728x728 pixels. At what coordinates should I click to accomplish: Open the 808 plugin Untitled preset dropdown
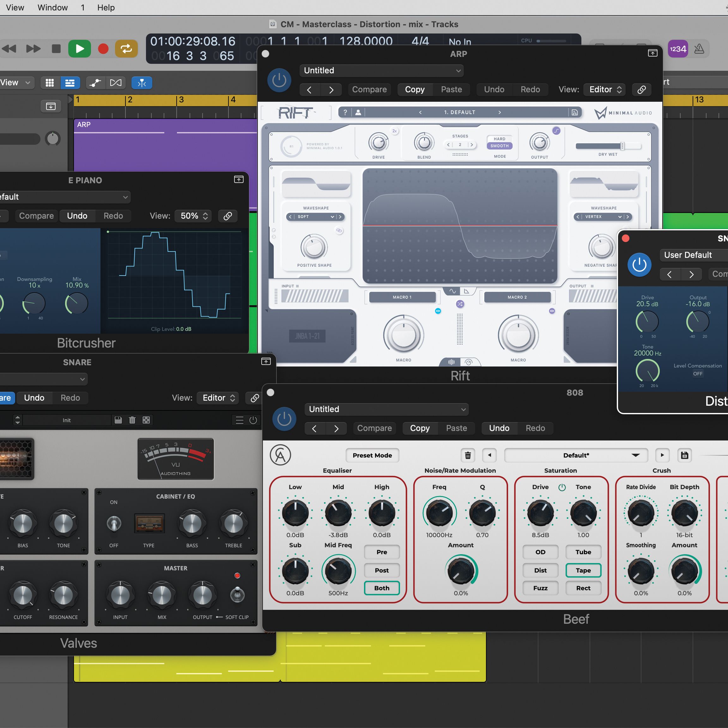tap(387, 409)
